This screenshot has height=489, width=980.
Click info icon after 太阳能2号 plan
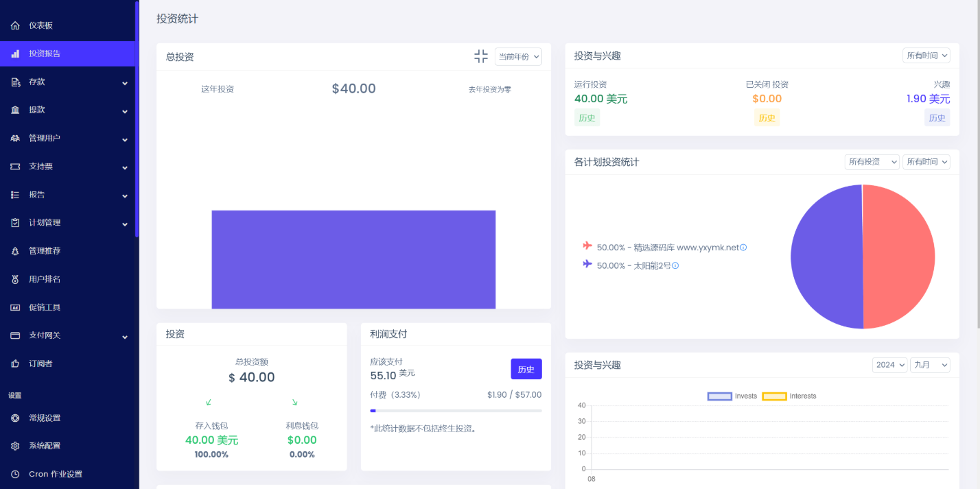[x=675, y=265]
